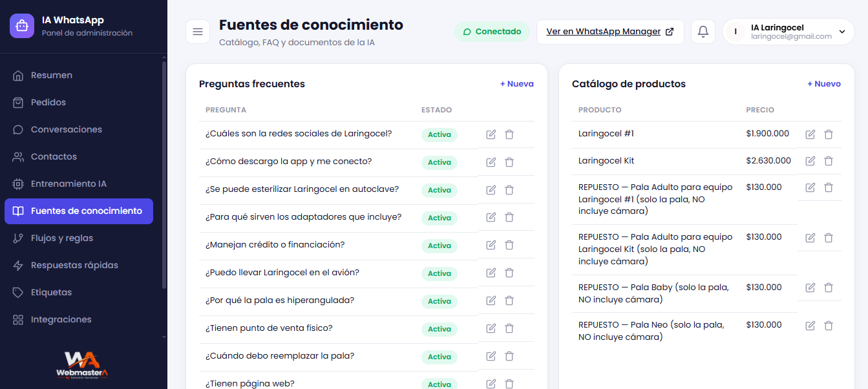Viewport: 868px width, 389px height.
Task: Click the $2.630.000 price cell
Action: [768, 160]
